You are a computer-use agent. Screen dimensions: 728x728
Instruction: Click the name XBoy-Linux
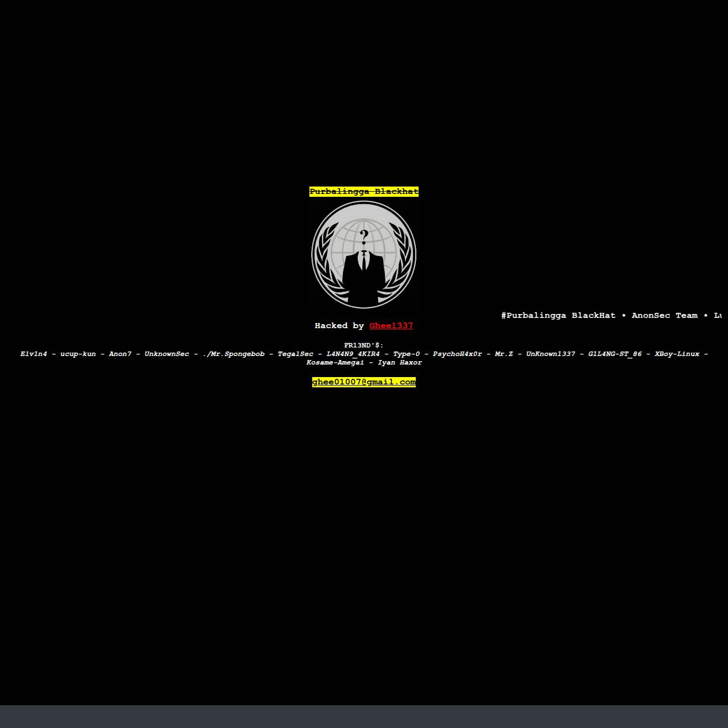pyautogui.click(x=677, y=354)
